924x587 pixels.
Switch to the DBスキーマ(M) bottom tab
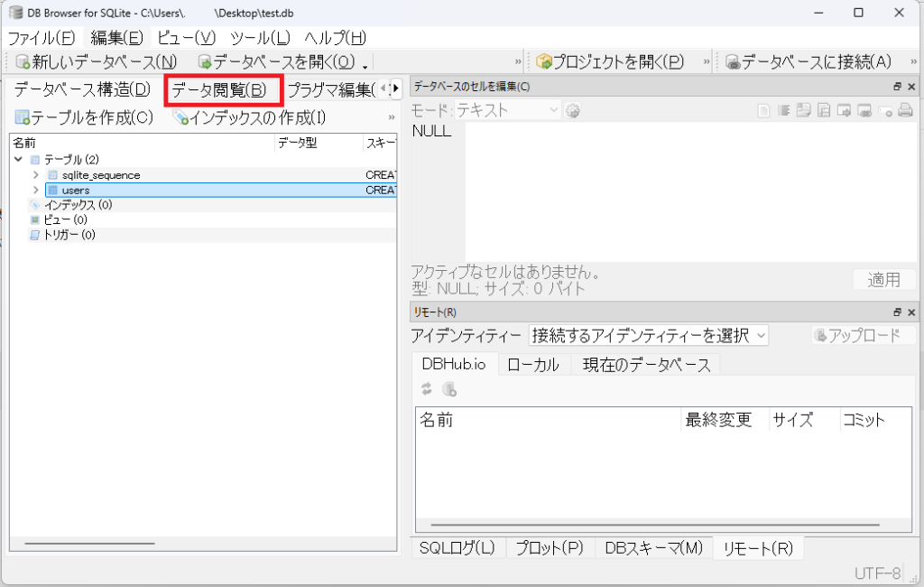[654, 548]
